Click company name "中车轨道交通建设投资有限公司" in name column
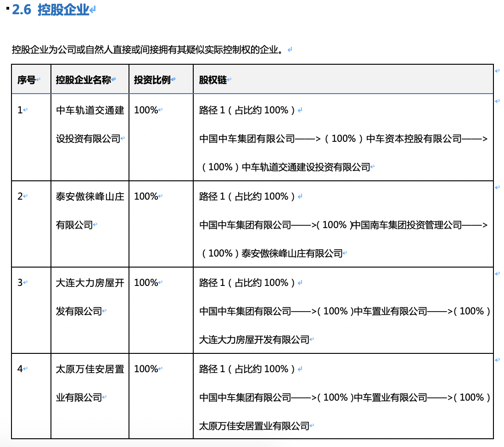The width and height of the screenshot is (504, 447). coord(90,124)
